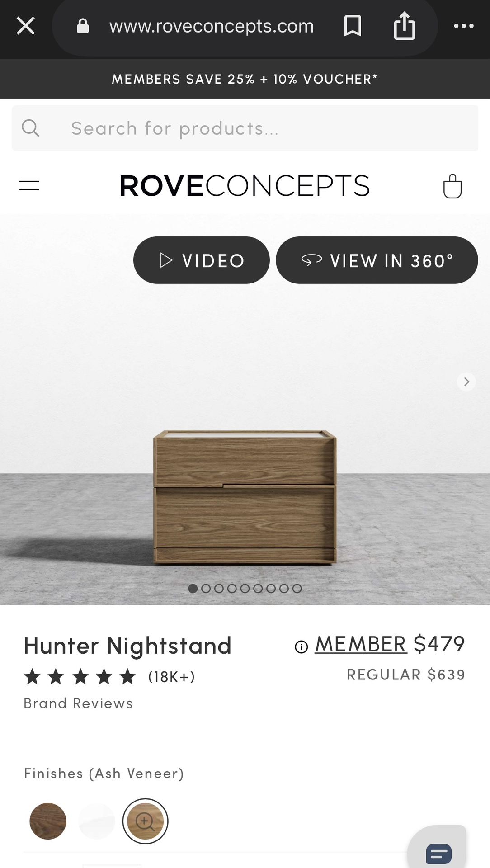
Task: Click the search magnifier icon
Action: 31,128
